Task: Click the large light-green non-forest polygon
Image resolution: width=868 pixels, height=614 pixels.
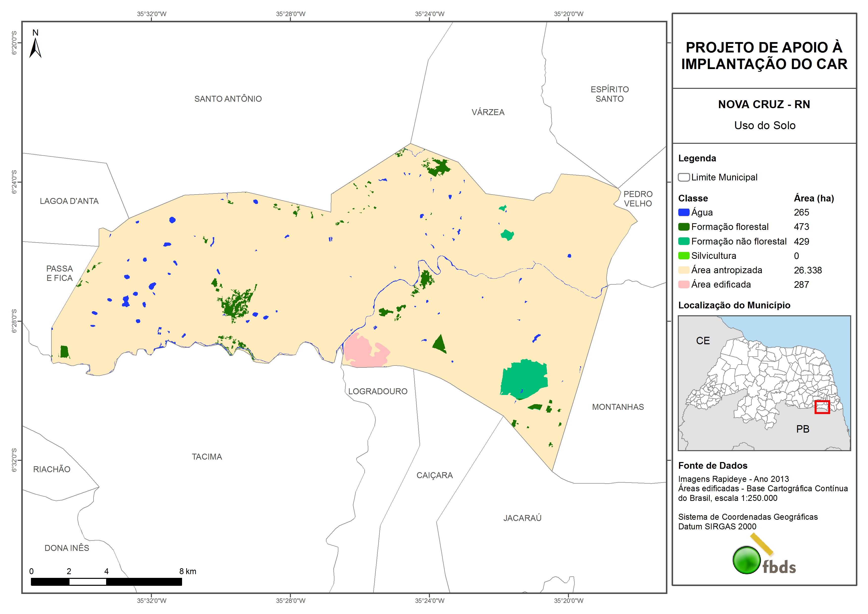Action: coord(524,378)
